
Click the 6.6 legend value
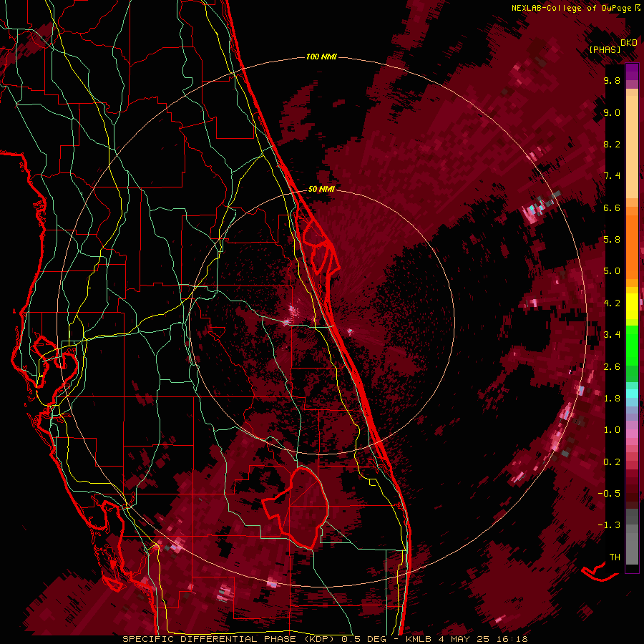612,208
